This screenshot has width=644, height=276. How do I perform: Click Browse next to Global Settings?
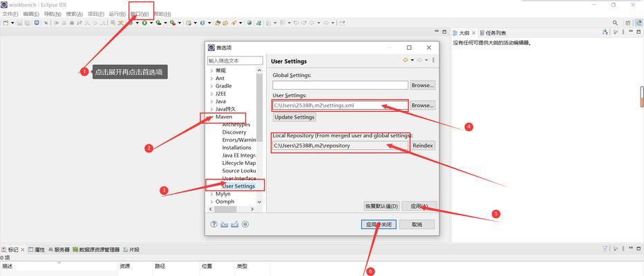point(423,86)
